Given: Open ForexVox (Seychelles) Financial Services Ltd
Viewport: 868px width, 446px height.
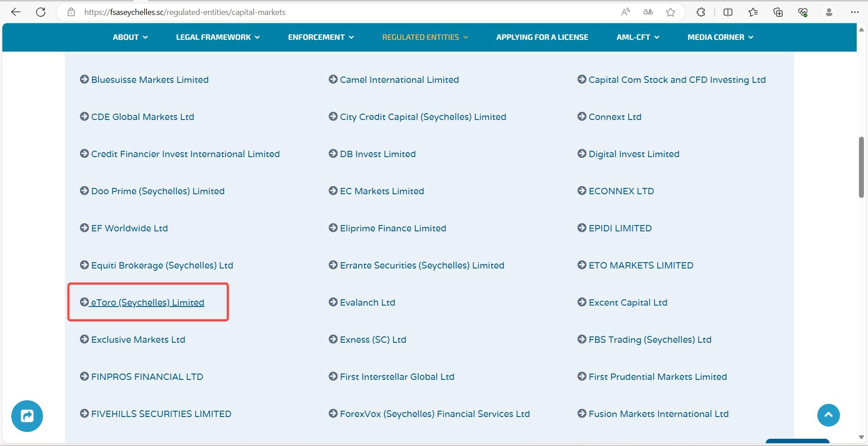Looking at the screenshot, I should 435,414.
